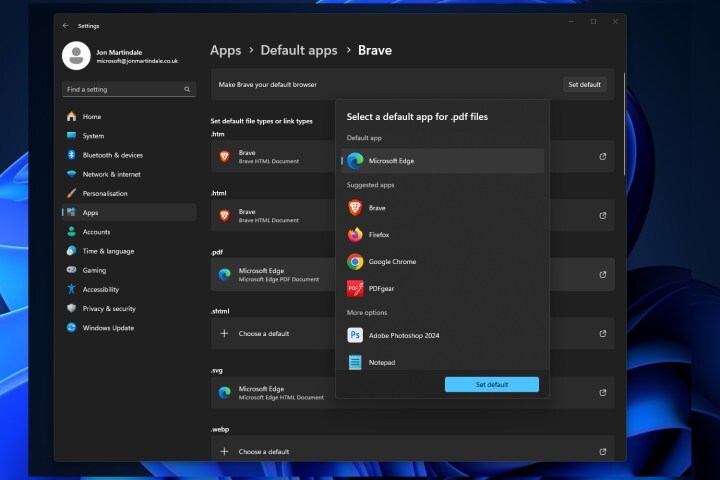Viewport: 720px width, 480px height.
Task: Click the Accounts sidebar icon
Action: click(71, 232)
